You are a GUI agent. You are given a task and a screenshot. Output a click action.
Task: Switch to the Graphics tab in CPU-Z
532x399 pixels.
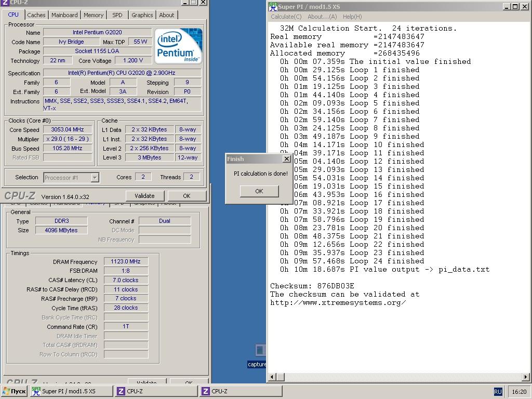point(142,15)
